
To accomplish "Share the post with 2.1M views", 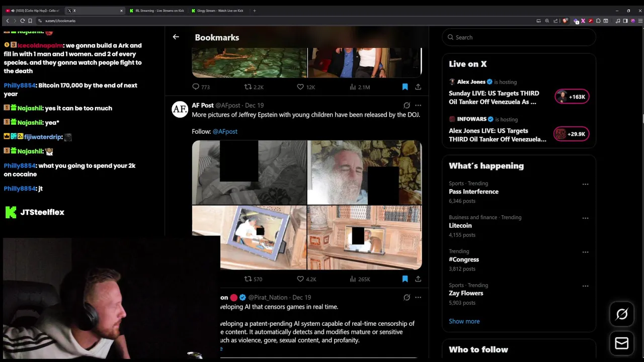I will click(x=418, y=87).
